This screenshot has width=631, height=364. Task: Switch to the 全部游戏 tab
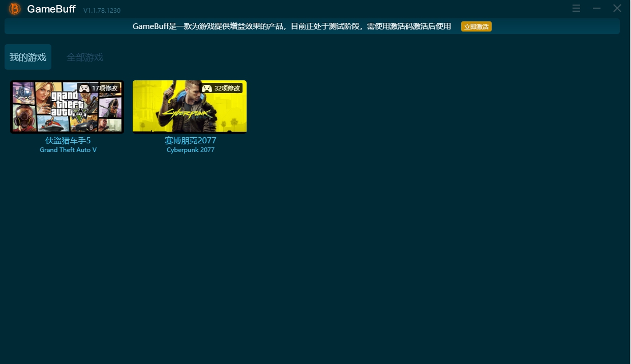[84, 57]
